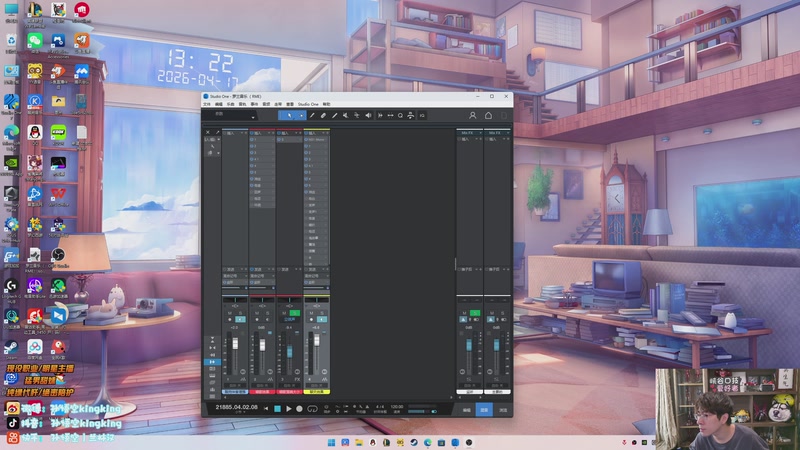Image resolution: width=800 pixels, height=450 pixels.
Task: Open the Steam desktop icon
Action: [11, 348]
